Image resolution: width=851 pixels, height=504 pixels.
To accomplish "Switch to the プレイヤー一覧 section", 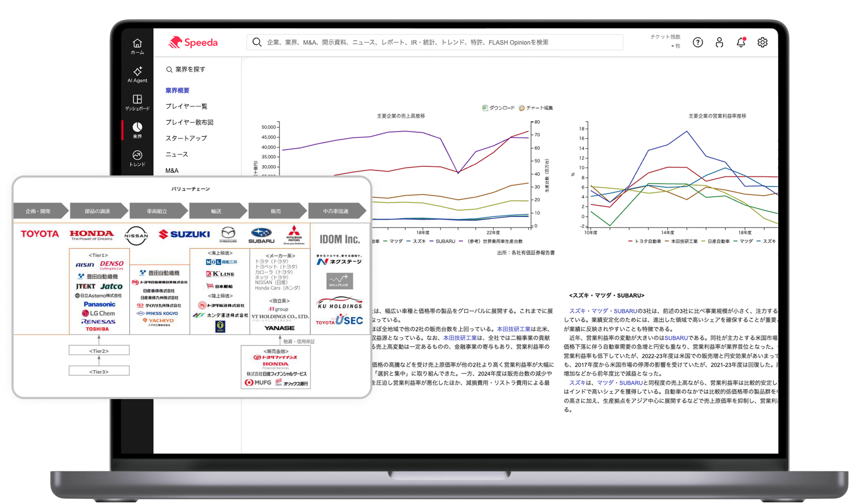I will pyautogui.click(x=187, y=106).
